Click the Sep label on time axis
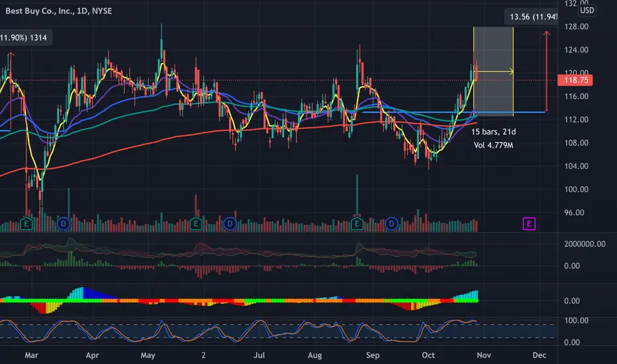This screenshot has width=617, height=364. (373, 355)
